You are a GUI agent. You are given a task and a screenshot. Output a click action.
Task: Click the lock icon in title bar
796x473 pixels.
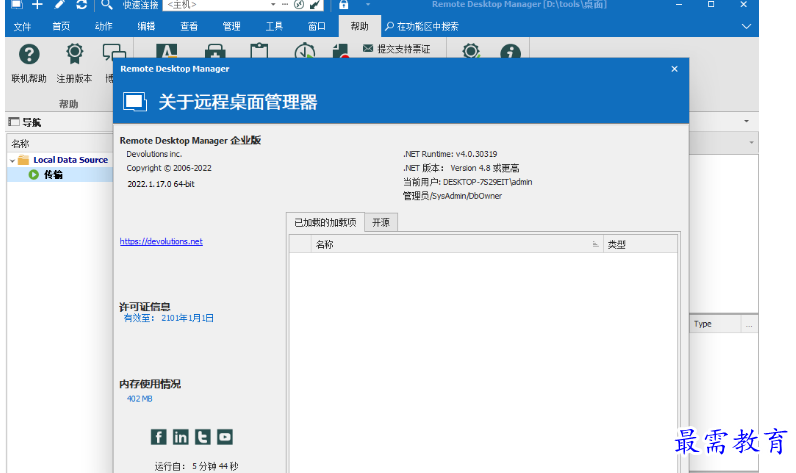pos(344,5)
